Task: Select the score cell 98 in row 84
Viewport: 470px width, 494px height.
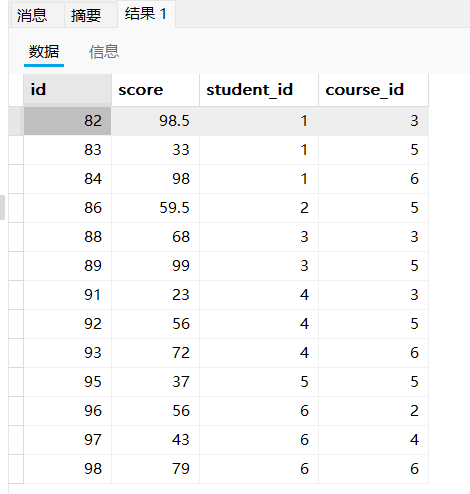Action: [155, 179]
